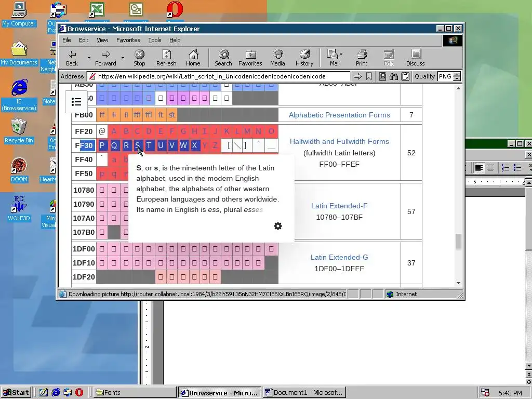Image resolution: width=532 pixels, height=399 pixels.
Task: Open the Favorites menu
Action: coord(128,40)
